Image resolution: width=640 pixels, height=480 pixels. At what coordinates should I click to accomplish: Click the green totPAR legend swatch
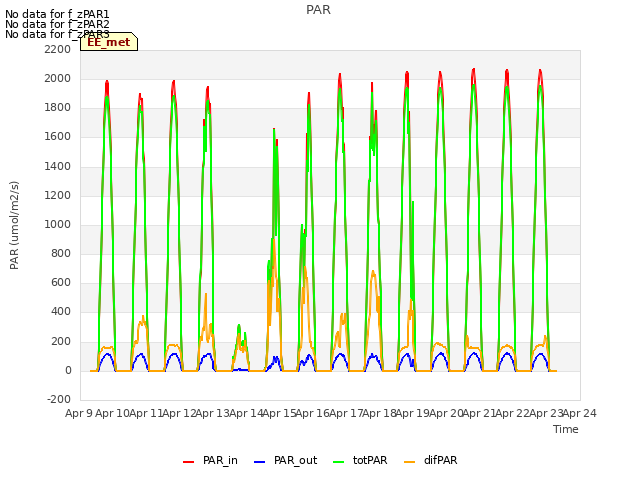point(338,461)
